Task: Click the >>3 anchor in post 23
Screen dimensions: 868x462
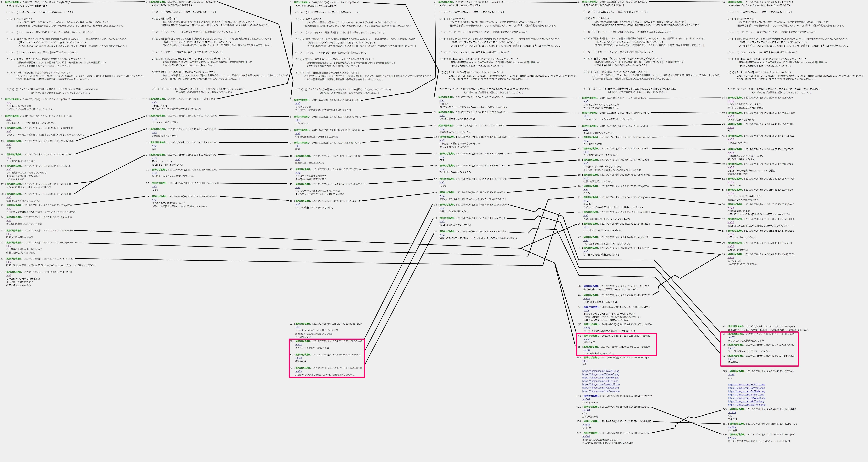Action: click(298, 327)
